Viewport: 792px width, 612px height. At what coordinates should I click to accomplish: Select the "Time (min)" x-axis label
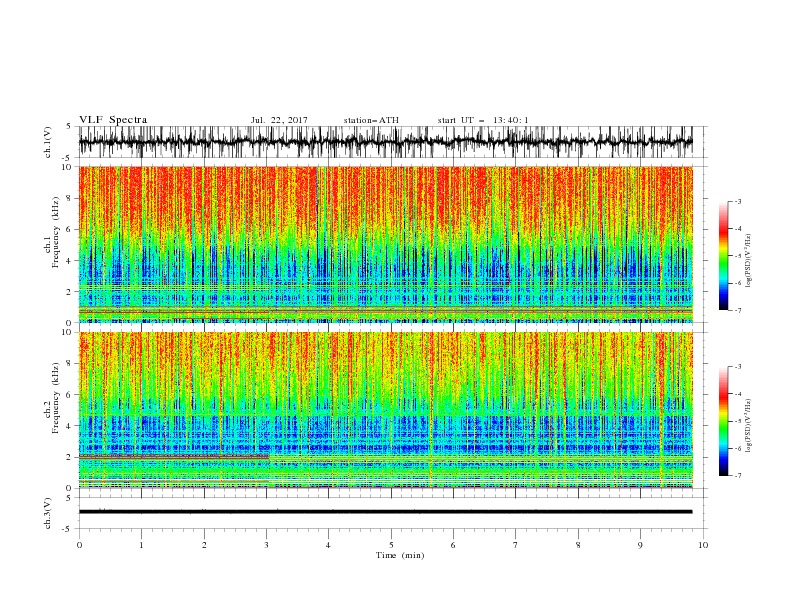[x=400, y=555]
